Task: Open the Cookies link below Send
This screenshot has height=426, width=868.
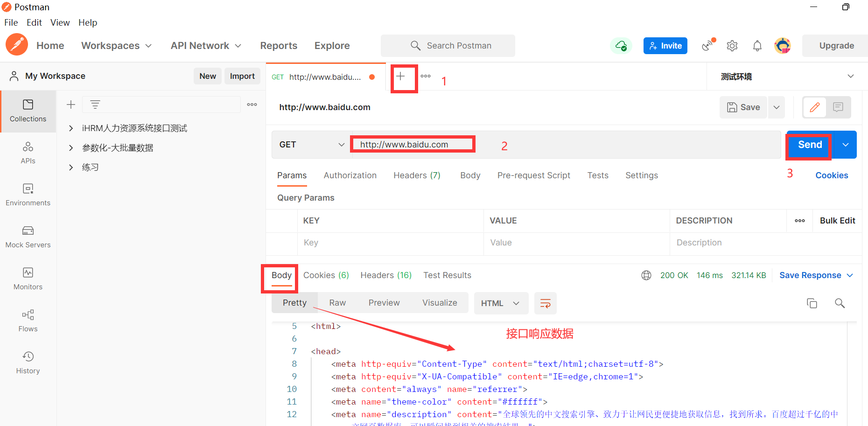Action: [832, 175]
